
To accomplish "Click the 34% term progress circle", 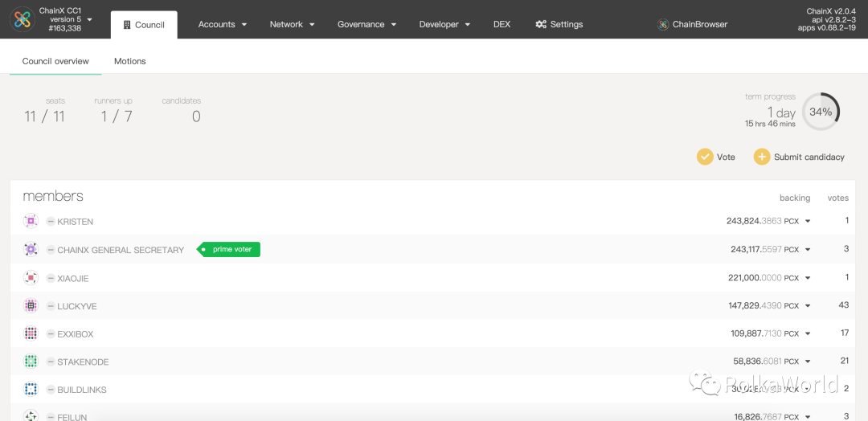I will point(821,112).
